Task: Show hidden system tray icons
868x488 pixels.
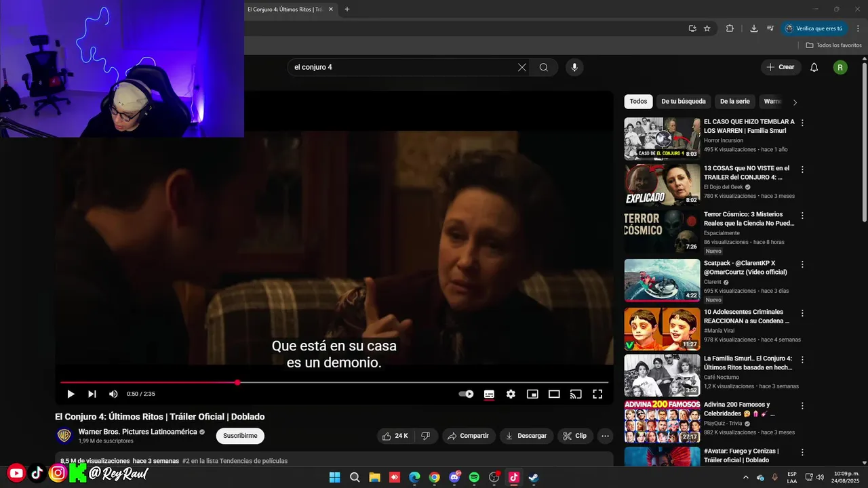Action: point(746,477)
